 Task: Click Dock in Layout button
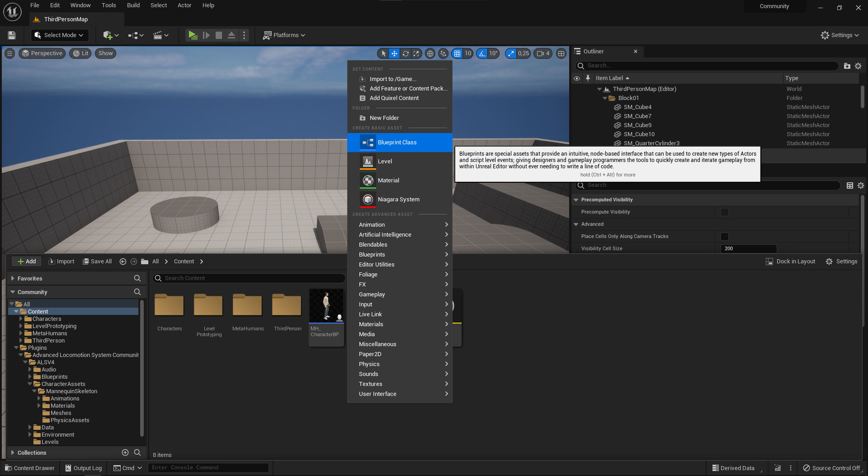[x=791, y=262]
